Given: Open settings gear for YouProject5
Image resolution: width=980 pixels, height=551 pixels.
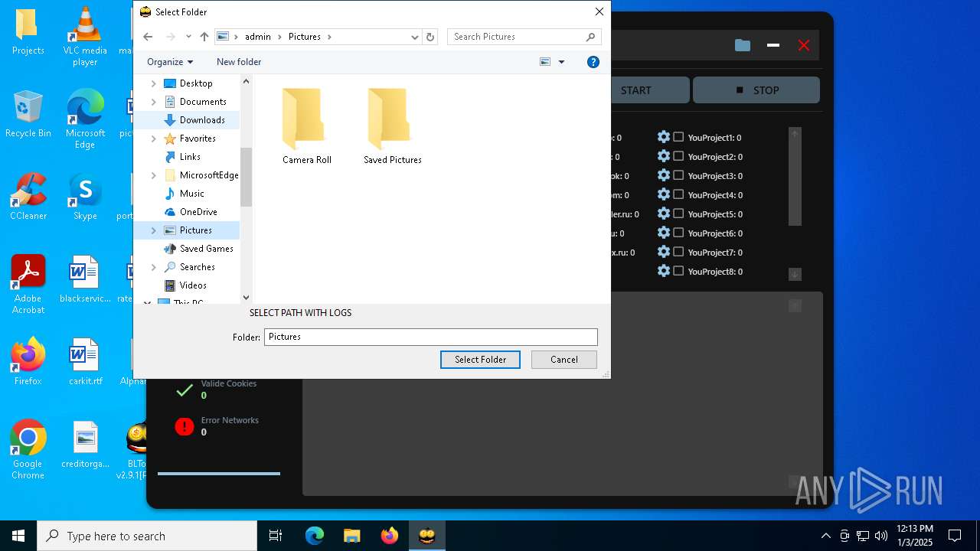Looking at the screenshot, I should [664, 214].
